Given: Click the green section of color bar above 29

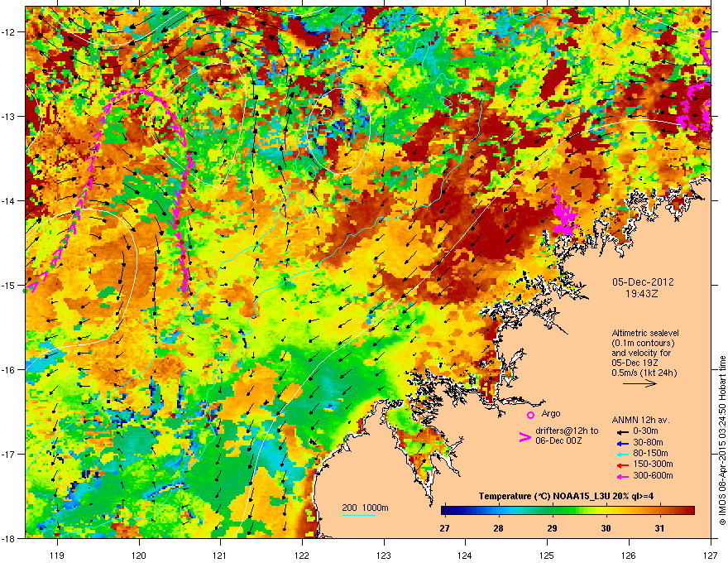Looking at the screenshot, I should pos(552,511).
